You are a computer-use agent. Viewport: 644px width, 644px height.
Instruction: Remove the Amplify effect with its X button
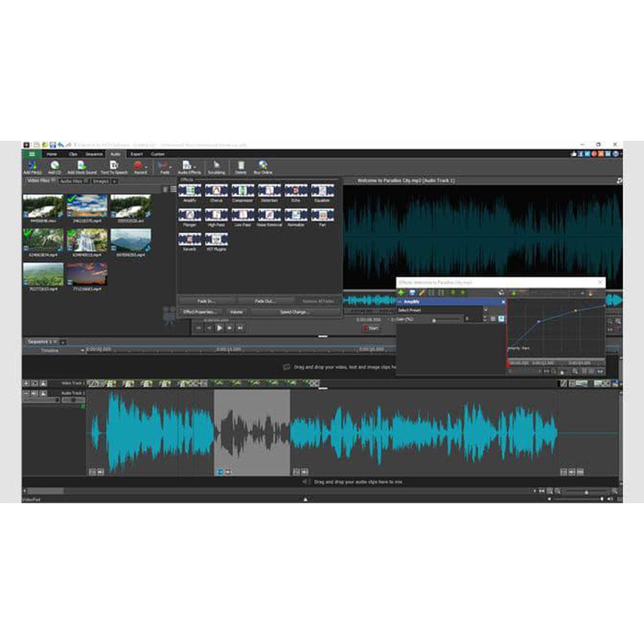tap(503, 302)
